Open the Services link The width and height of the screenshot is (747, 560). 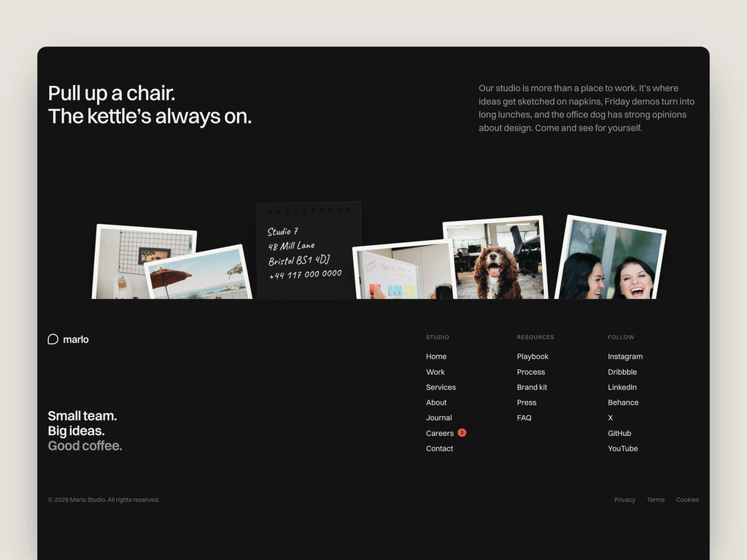[441, 387]
